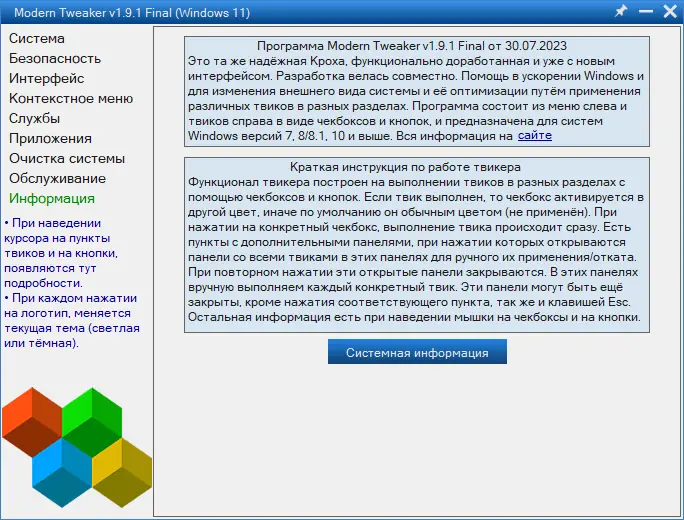Viewport: 684px width, 520px height.
Task: Open the Безопасность section
Action: point(55,58)
